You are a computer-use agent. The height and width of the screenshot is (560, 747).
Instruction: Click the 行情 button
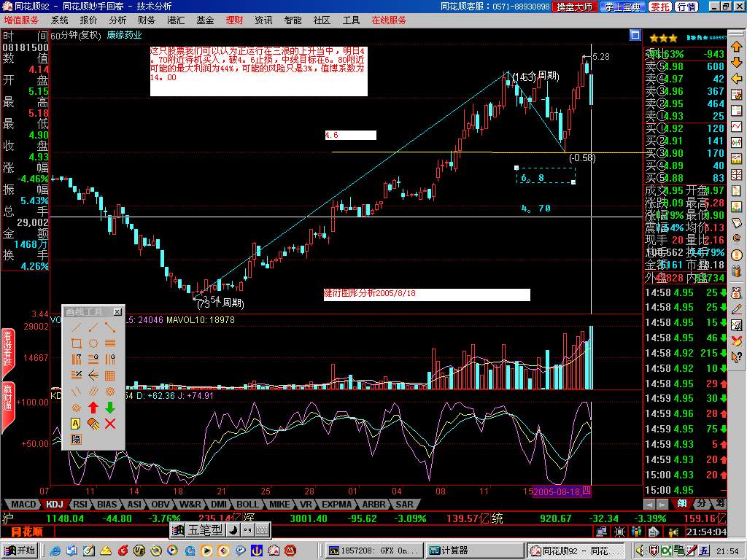coord(687,7)
